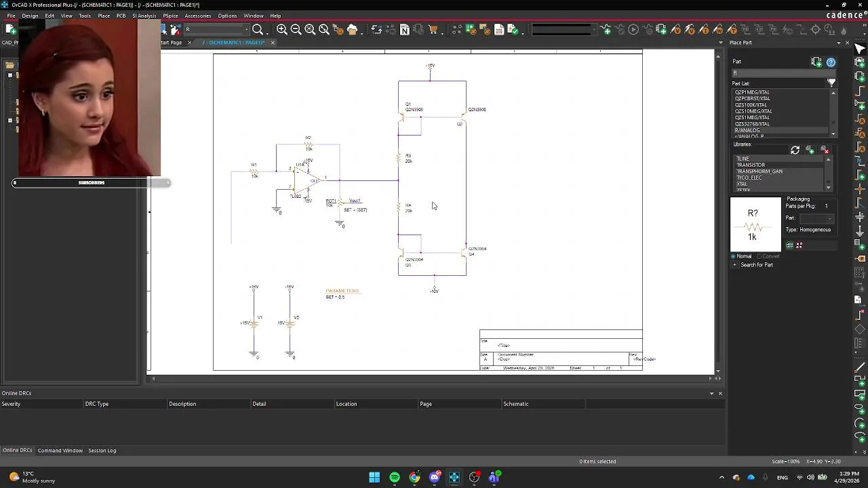The image size is (868, 488).
Task: Open the File menu
Action: 12,16
